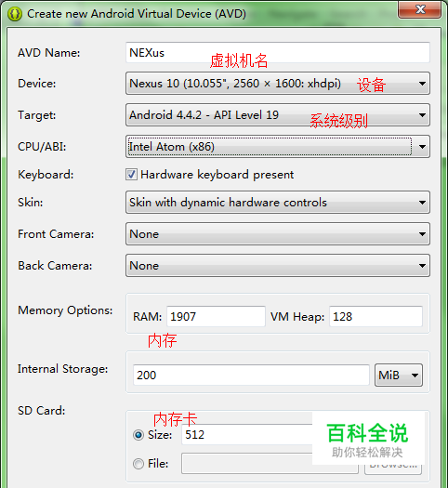Select the SD Card File radio button
Viewport: 448px width, 488px height.
click(x=138, y=464)
